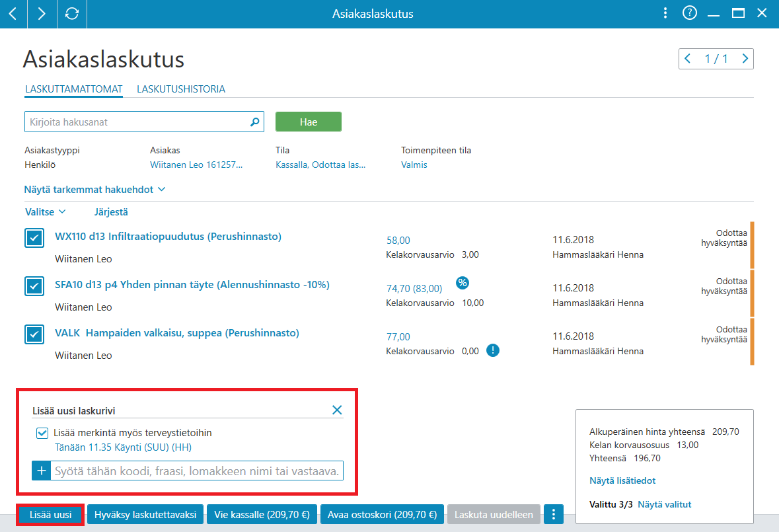Expand Näytä tarkemmat hakuehdot
Screen dimensions: 779x532
point(94,190)
